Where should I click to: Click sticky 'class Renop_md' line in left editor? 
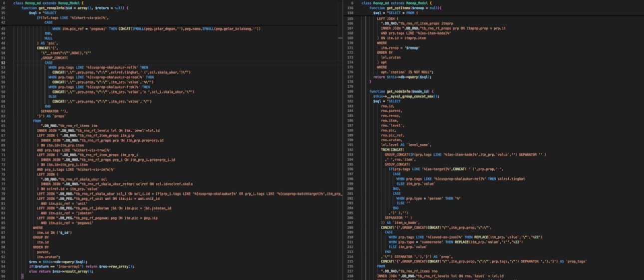(x=48, y=3)
